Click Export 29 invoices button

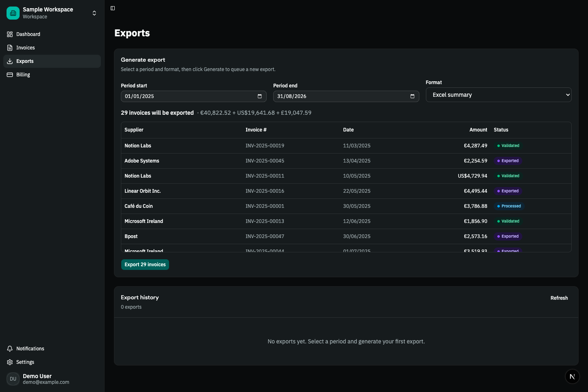145,265
